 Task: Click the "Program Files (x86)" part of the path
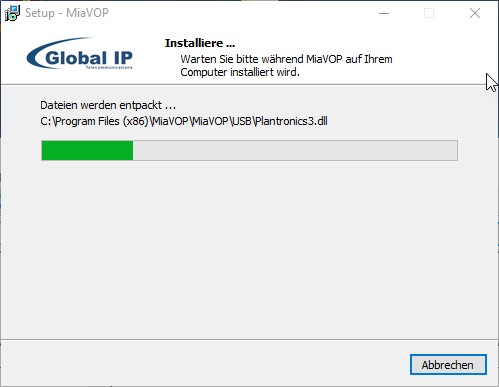point(102,121)
